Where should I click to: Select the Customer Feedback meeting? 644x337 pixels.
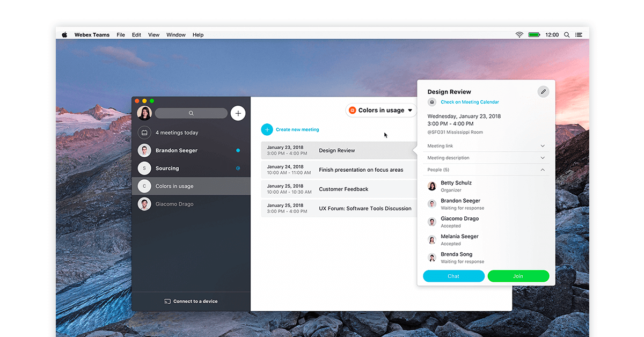tap(339, 189)
